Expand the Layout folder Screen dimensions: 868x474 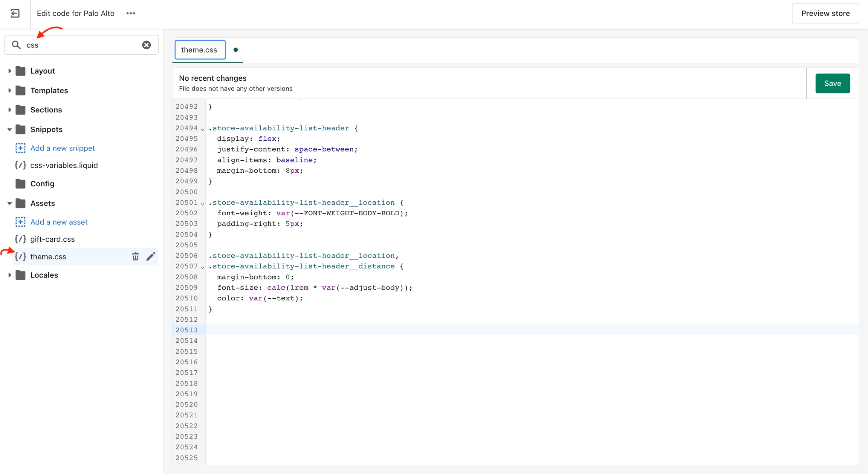(x=10, y=71)
